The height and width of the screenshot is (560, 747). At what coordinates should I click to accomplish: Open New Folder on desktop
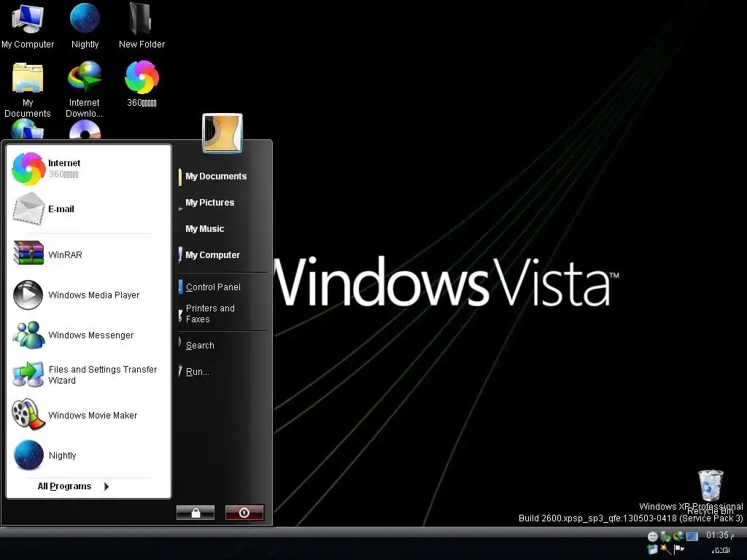click(142, 25)
